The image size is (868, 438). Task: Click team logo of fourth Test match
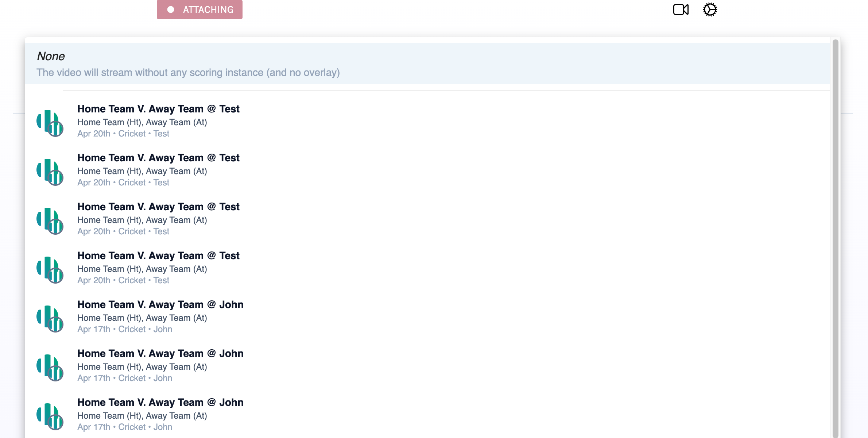pyautogui.click(x=50, y=270)
